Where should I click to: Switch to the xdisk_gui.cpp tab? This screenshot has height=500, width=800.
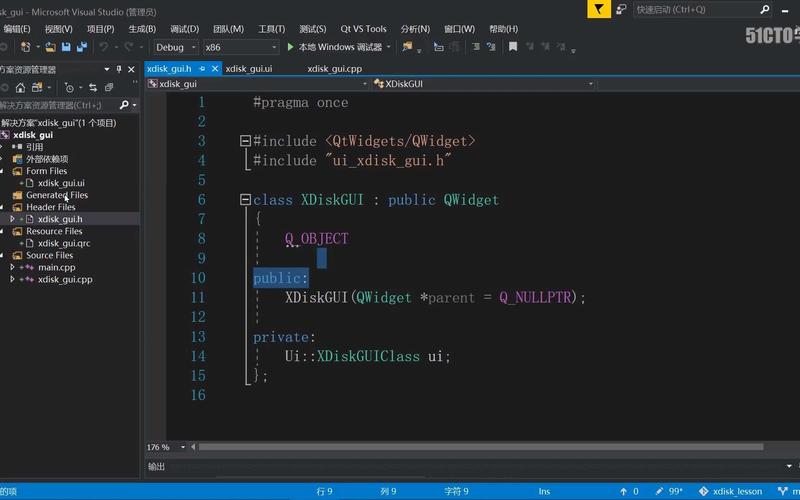tap(334, 69)
